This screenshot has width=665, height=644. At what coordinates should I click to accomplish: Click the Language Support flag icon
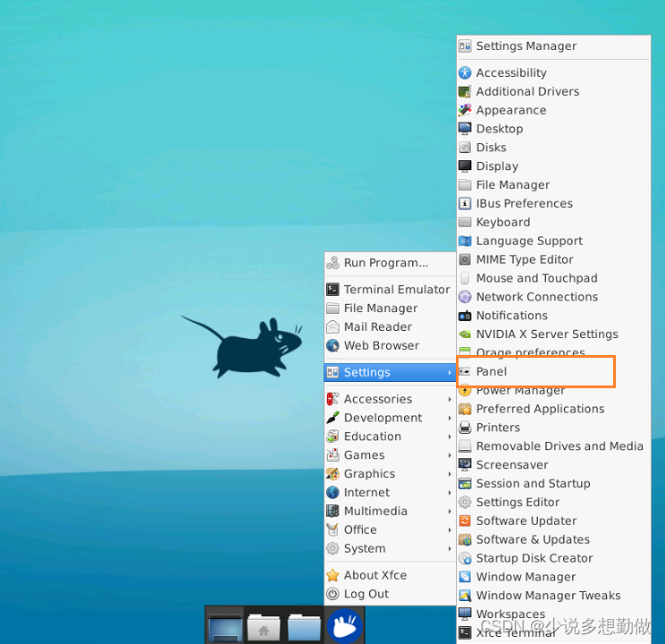[x=465, y=241]
